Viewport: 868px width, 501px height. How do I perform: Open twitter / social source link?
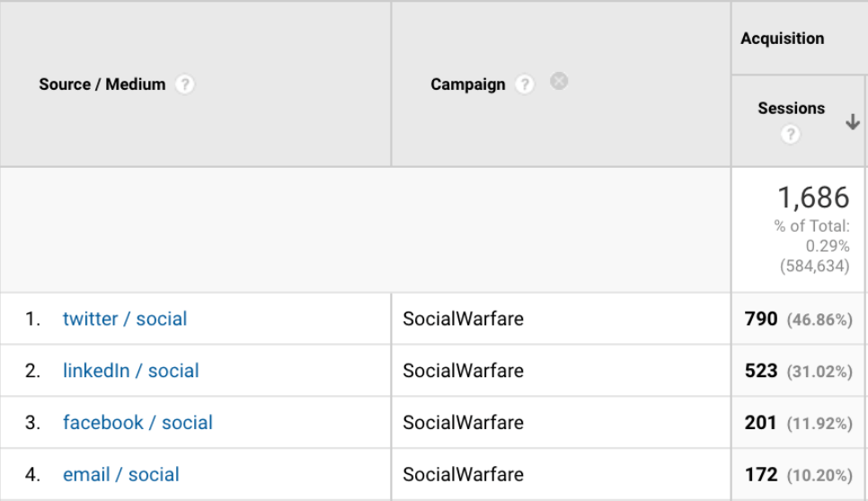(x=125, y=319)
